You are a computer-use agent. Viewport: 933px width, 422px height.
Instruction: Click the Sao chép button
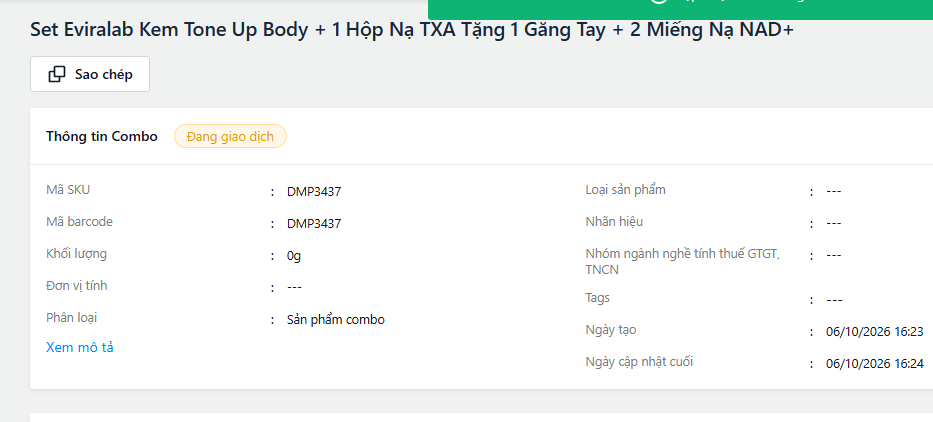[90, 74]
